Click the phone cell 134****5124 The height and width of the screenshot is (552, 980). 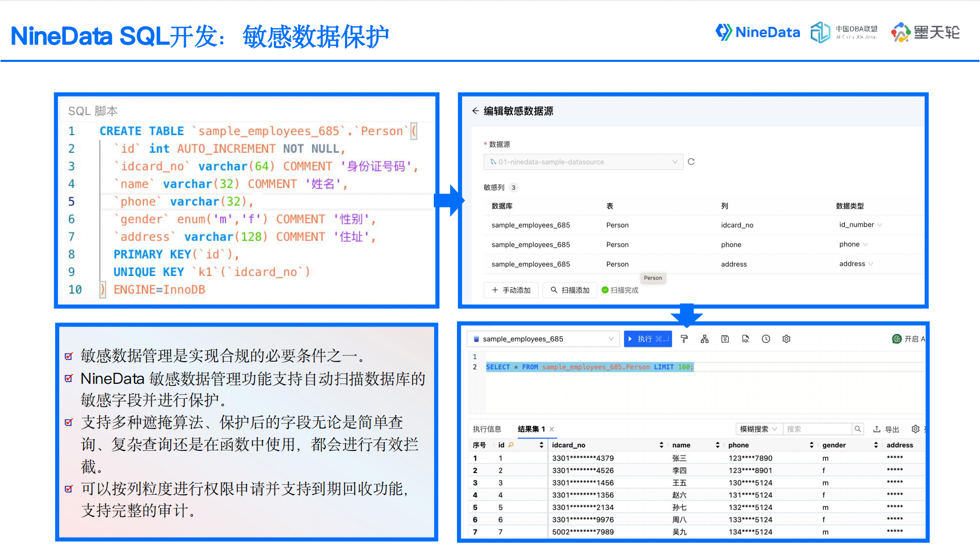750,532
